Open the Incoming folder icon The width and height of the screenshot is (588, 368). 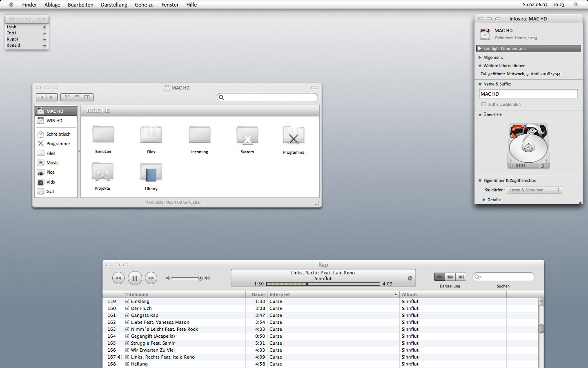tap(200, 135)
